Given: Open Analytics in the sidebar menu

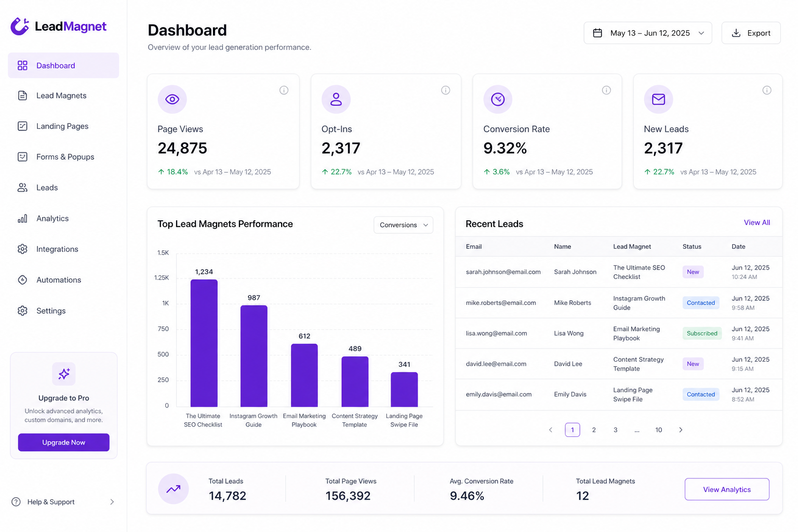Looking at the screenshot, I should [63, 218].
